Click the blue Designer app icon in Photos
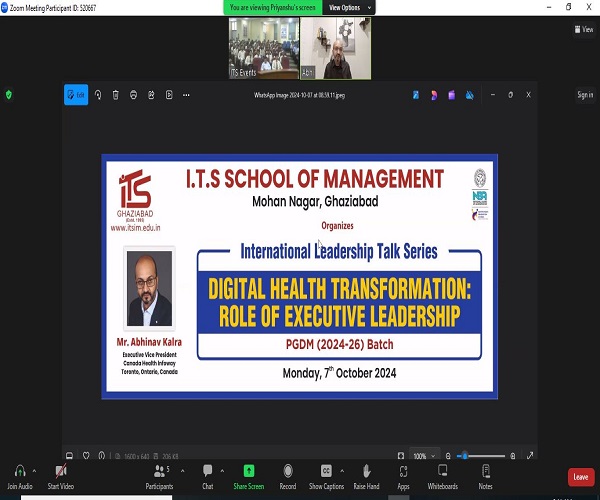The image size is (600, 500). coord(416,95)
